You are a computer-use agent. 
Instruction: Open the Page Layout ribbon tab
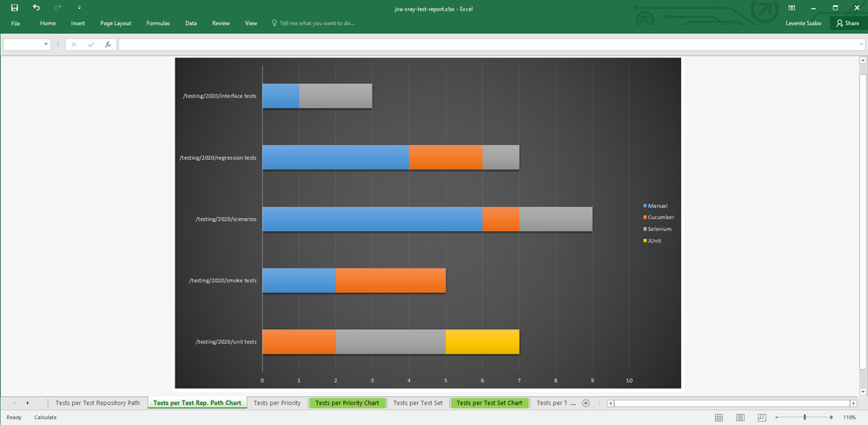point(116,23)
